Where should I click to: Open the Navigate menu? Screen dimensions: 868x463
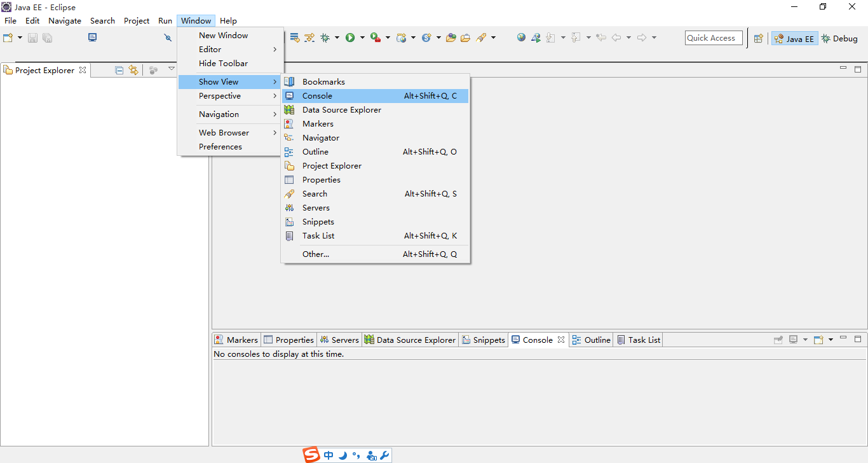(65, 21)
